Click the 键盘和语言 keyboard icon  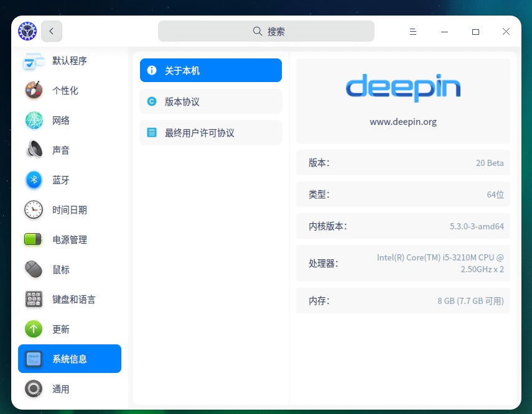click(34, 299)
